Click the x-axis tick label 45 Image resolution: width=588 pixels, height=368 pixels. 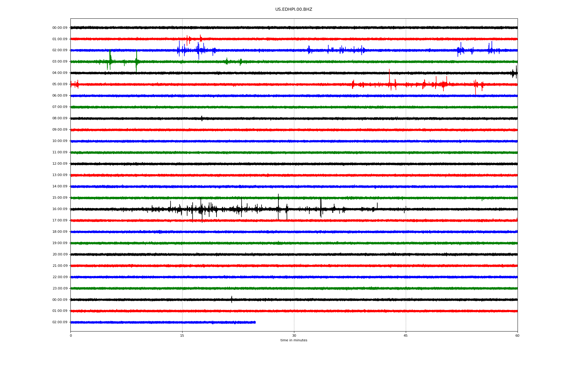tap(405, 336)
